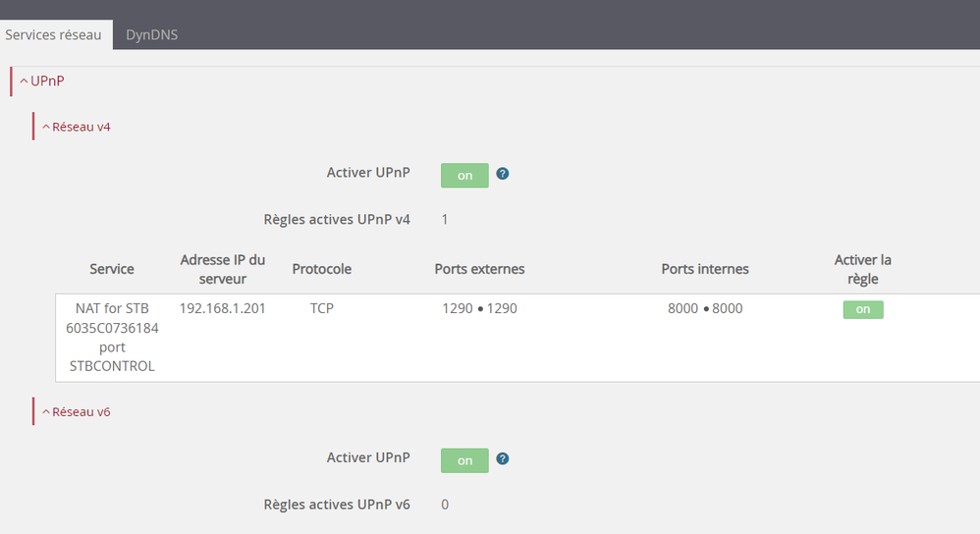Click the external ports value 1290 • 1290
Screen dimensions: 980x534
[479, 308]
